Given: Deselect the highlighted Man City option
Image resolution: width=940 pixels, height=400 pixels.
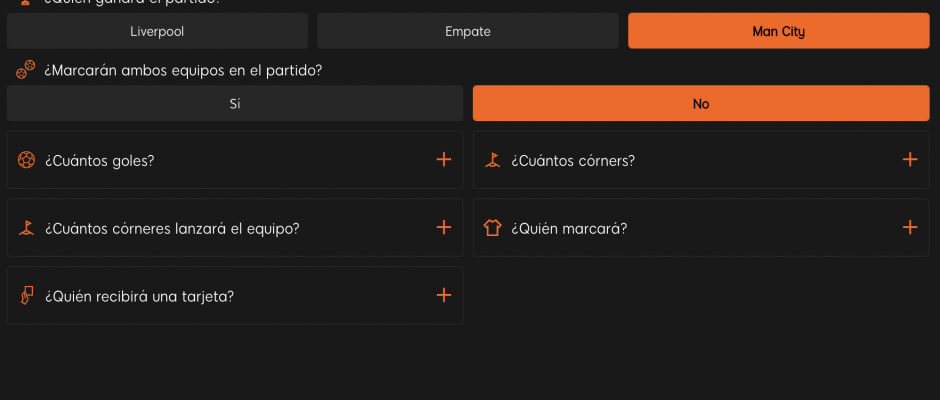Looking at the screenshot, I should (779, 31).
